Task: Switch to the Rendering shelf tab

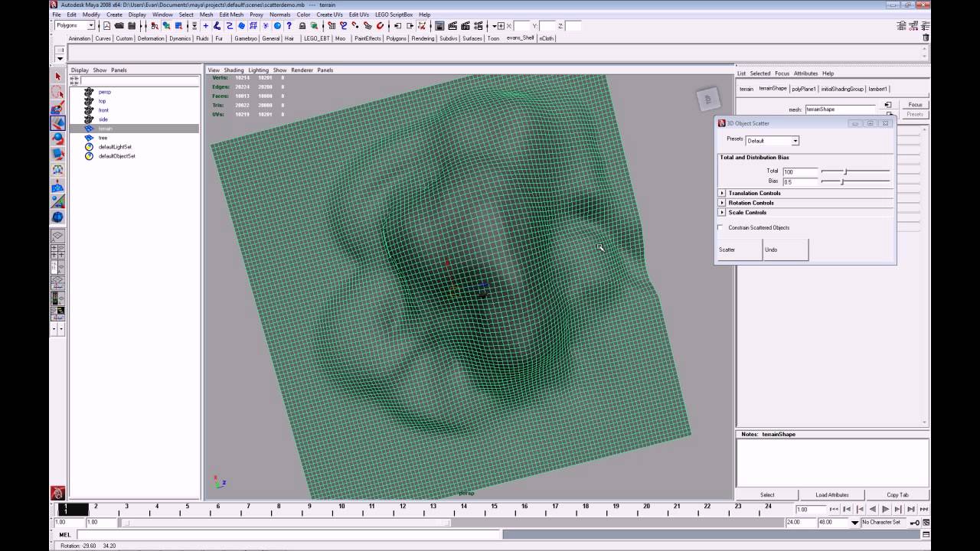Action: click(x=423, y=38)
